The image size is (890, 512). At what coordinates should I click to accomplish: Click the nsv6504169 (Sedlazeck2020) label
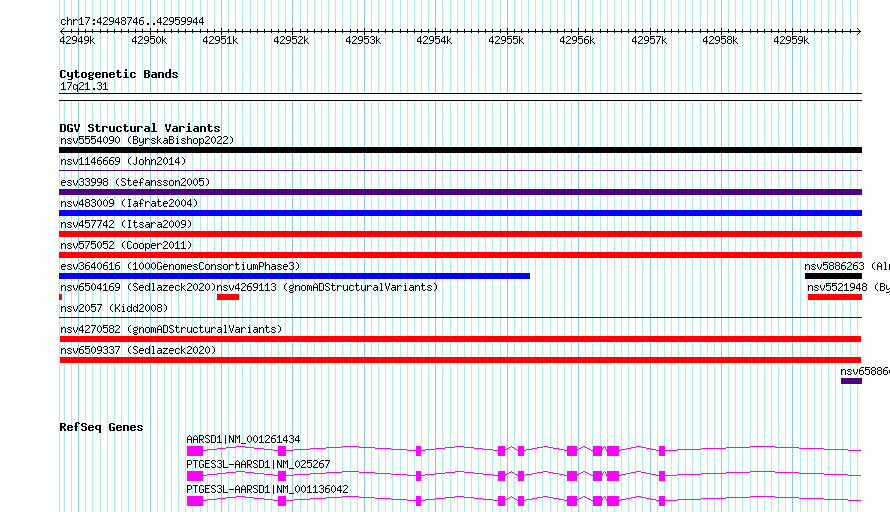[x=138, y=287]
